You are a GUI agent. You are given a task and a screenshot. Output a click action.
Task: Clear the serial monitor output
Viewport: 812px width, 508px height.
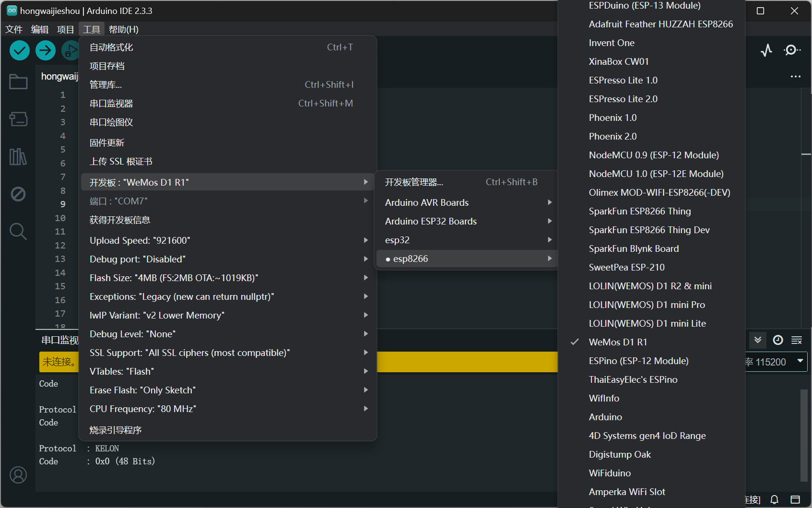click(x=797, y=340)
